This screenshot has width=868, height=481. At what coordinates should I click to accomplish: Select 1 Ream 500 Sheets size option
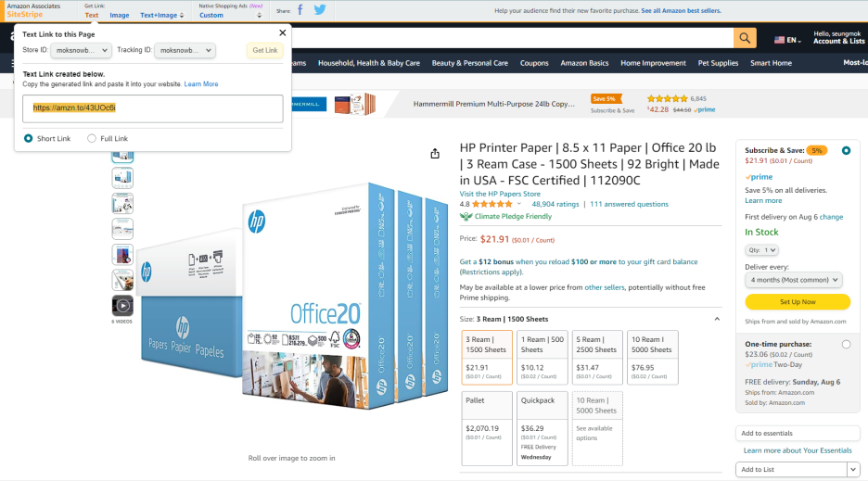click(542, 357)
